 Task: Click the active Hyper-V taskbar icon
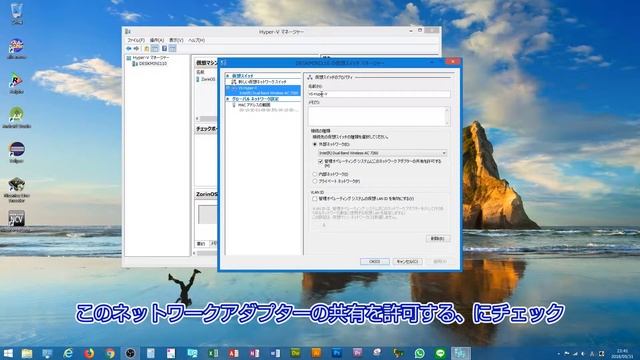click(461, 353)
